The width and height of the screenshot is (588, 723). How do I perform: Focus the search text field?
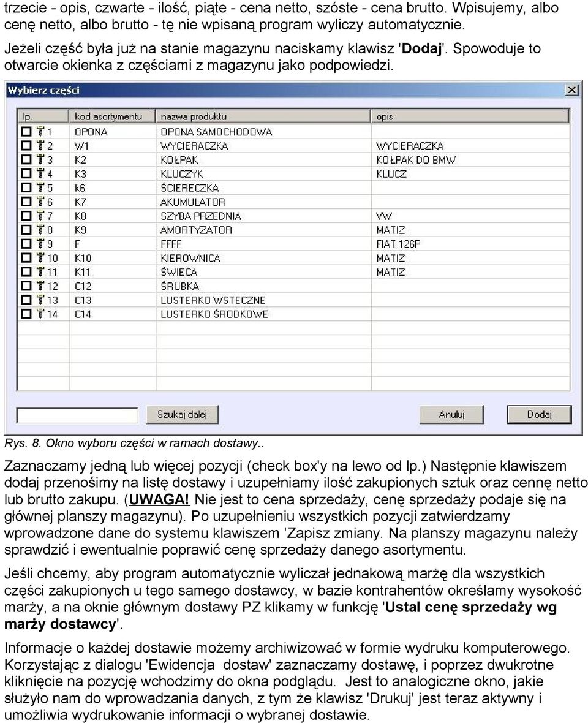[x=77, y=415]
